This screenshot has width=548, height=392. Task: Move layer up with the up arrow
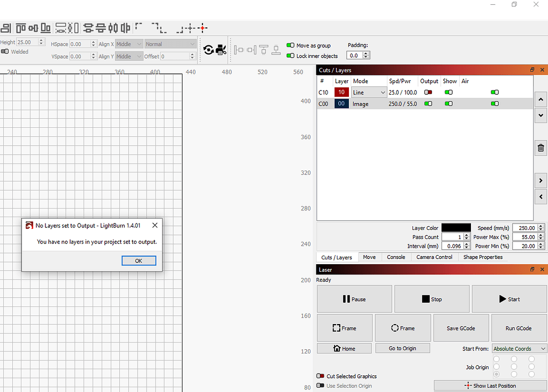click(541, 99)
